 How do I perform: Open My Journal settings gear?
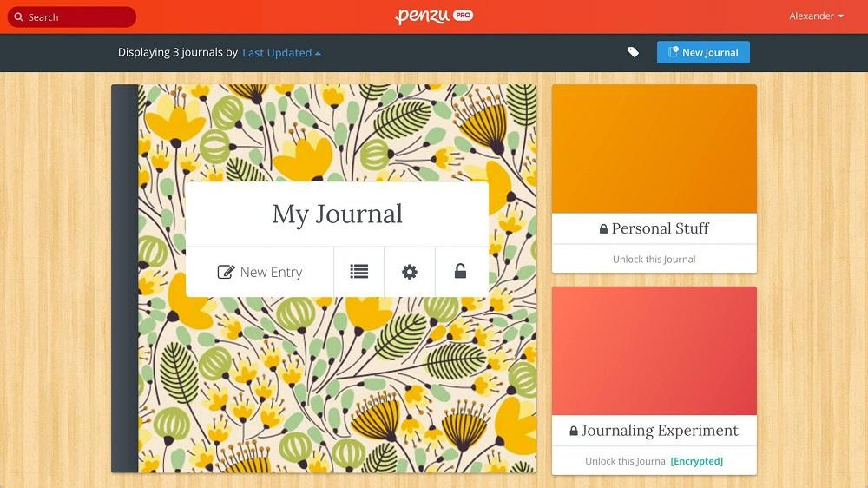410,272
